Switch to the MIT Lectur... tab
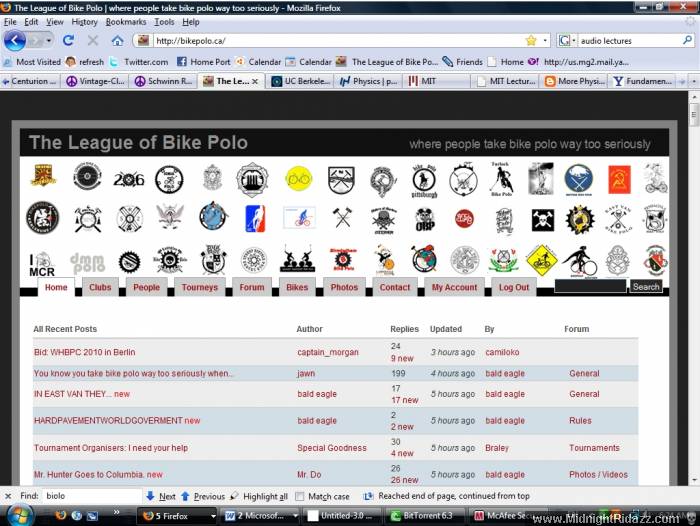The width and height of the screenshot is (700, 526). 506,81
